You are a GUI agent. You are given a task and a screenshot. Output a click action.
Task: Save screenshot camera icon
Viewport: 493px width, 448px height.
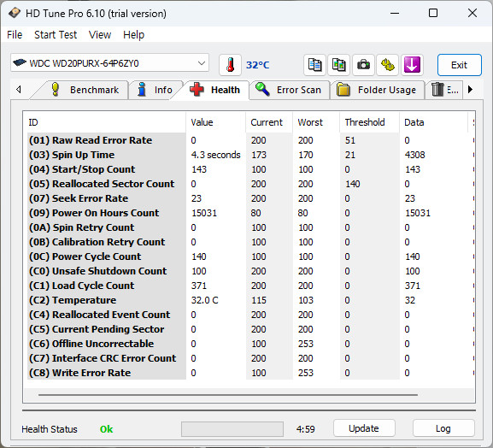pos(363,65)
